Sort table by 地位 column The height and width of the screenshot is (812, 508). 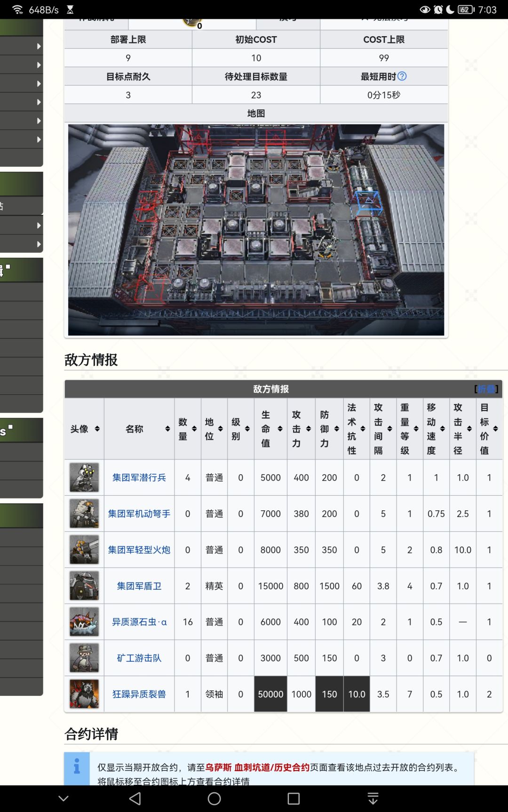(220, 429)
